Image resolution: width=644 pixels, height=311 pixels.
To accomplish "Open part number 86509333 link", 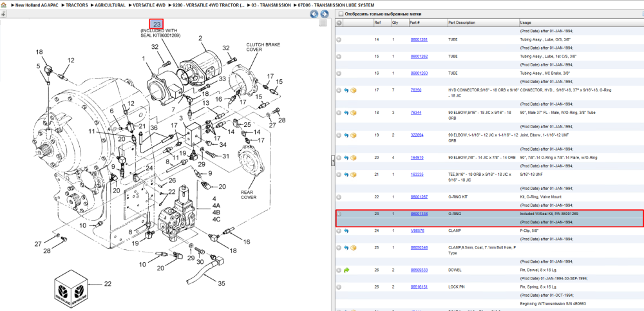I will (419, 270).
